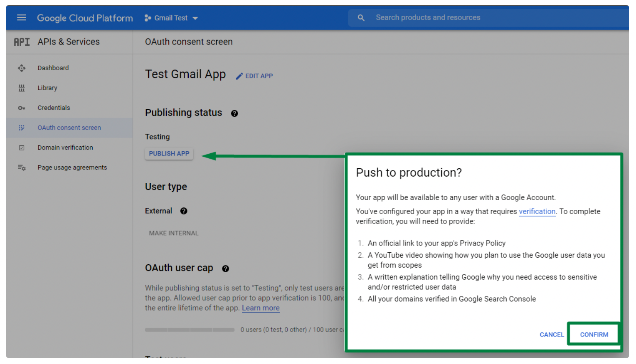Open Library in the sidebar
This screenshot has width=636, height=364.
click(47, 88)
